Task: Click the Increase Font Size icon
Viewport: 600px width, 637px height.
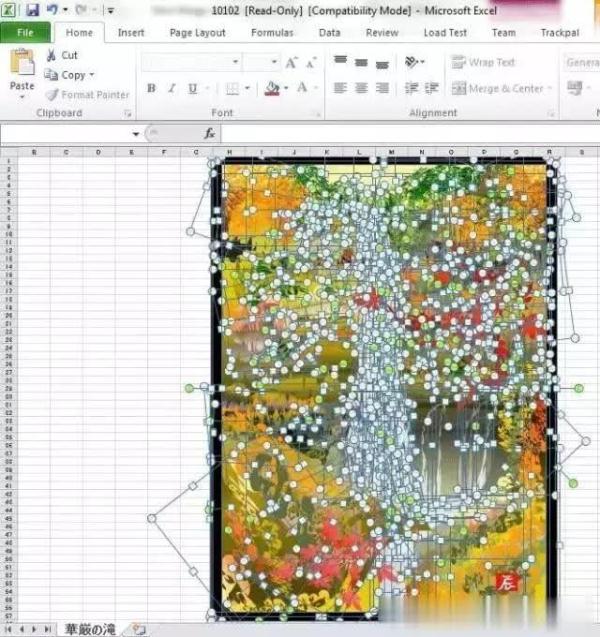Action: point(291,63)
